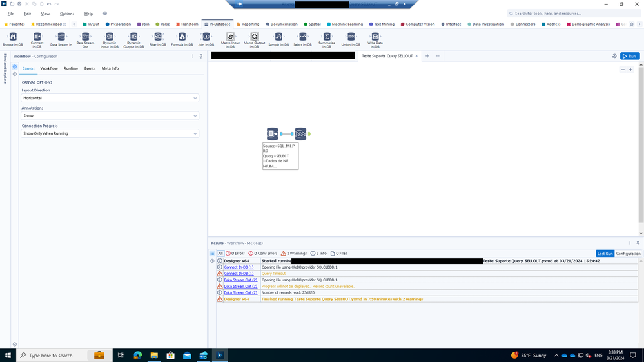644x362 pixels.
Task: Open the canvas history icon beside Run
Action: (614, 56)
